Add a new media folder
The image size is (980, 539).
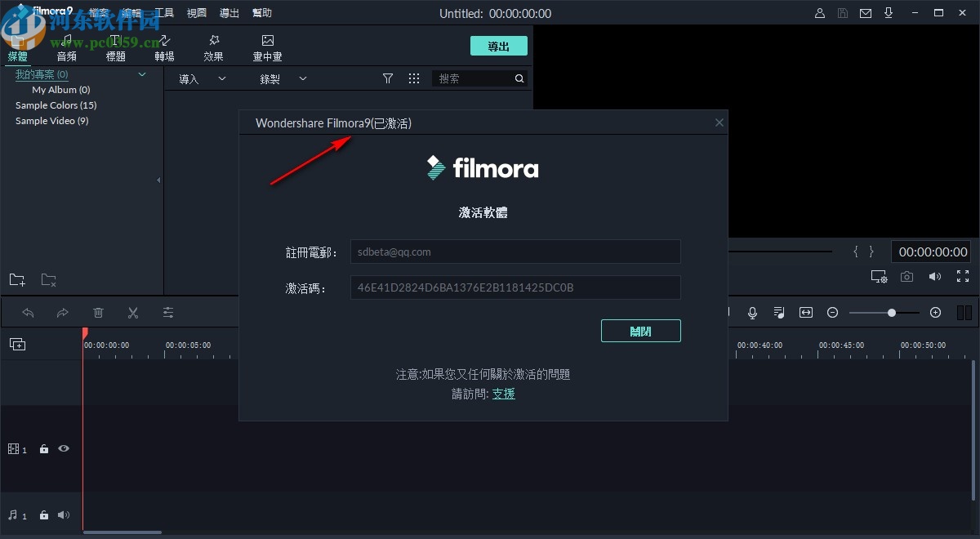[17, 280]
